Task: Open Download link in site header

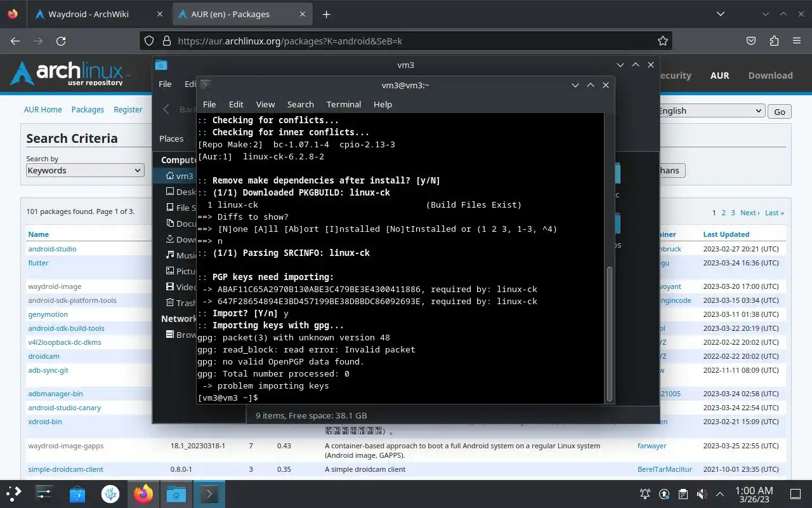Action: [x=770, y=75]
